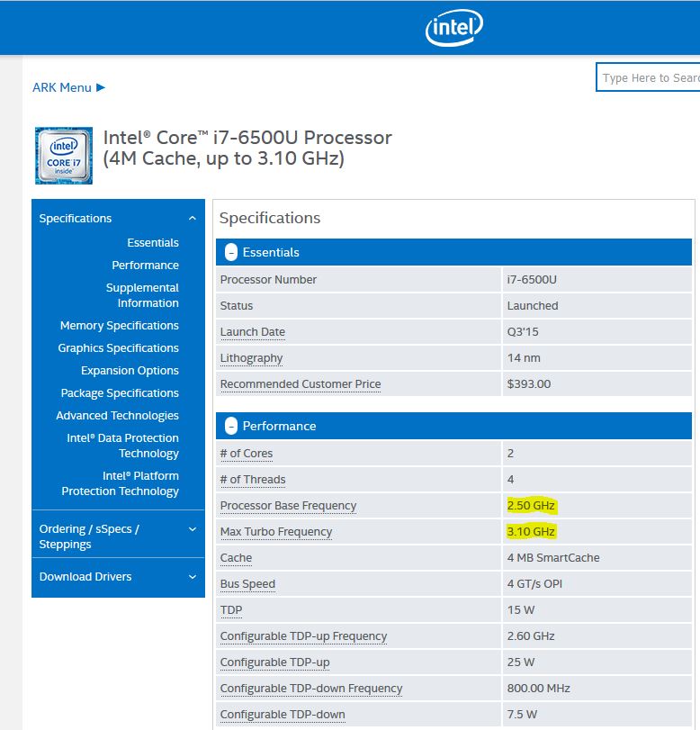Screen dimensions: 700x730
Task: Click the Bus Speed label
Action: [247, 584]
